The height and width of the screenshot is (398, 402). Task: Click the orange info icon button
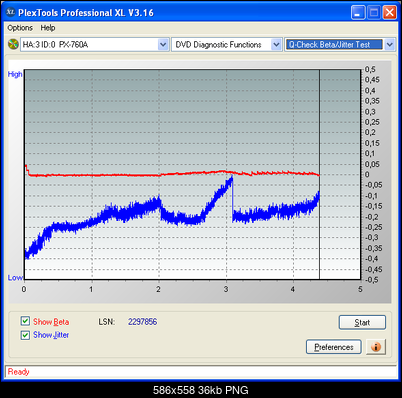click(376, 347)
